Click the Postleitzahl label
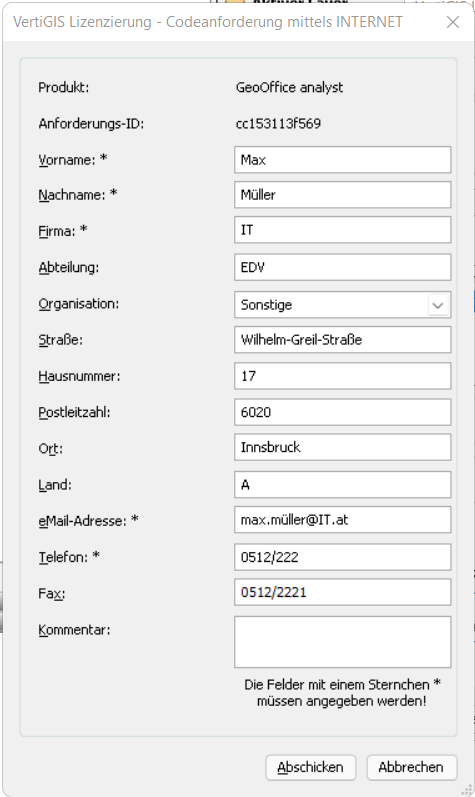475x797 pixels. [x=74, y=412]
